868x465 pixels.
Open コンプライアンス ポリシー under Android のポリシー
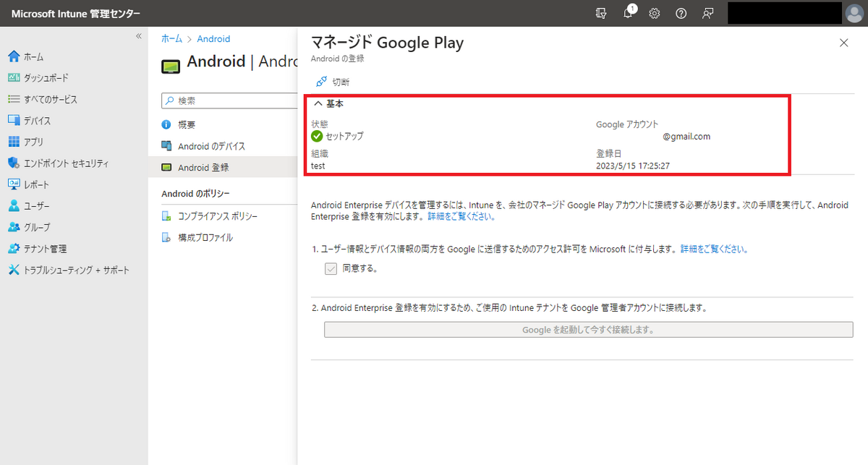coord(218,216)
